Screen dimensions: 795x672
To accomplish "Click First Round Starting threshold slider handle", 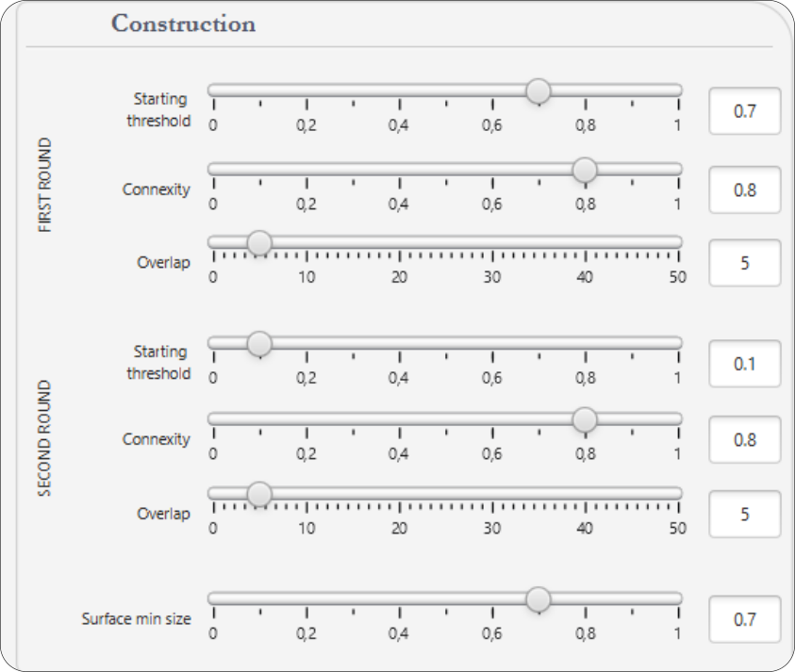I will tap(538, 91).
